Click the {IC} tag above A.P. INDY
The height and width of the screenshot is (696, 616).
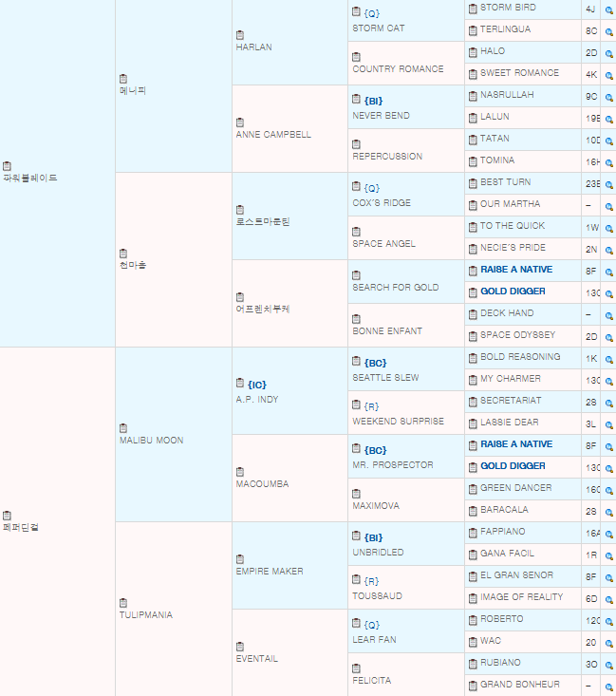(x=256, y=385)
